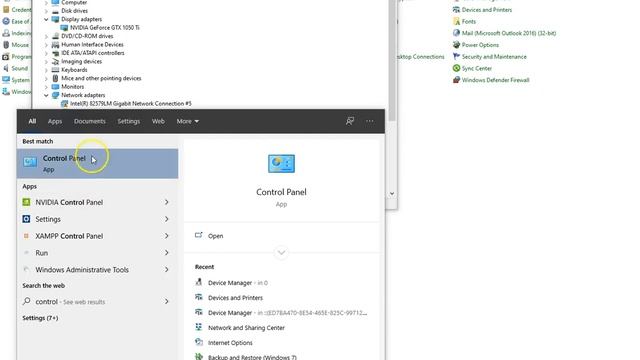
Task: Click the XAMPP Control Panel icon
Action: coord(26,236)
